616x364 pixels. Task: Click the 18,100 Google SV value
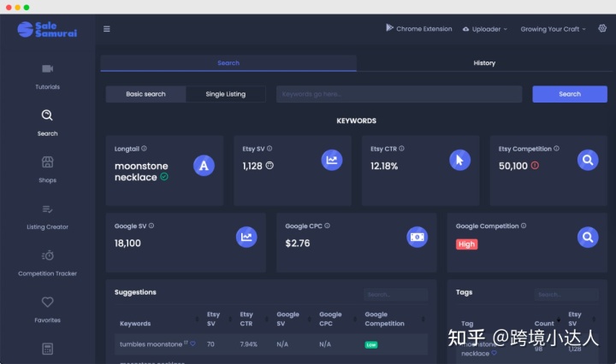click(127, 244)
